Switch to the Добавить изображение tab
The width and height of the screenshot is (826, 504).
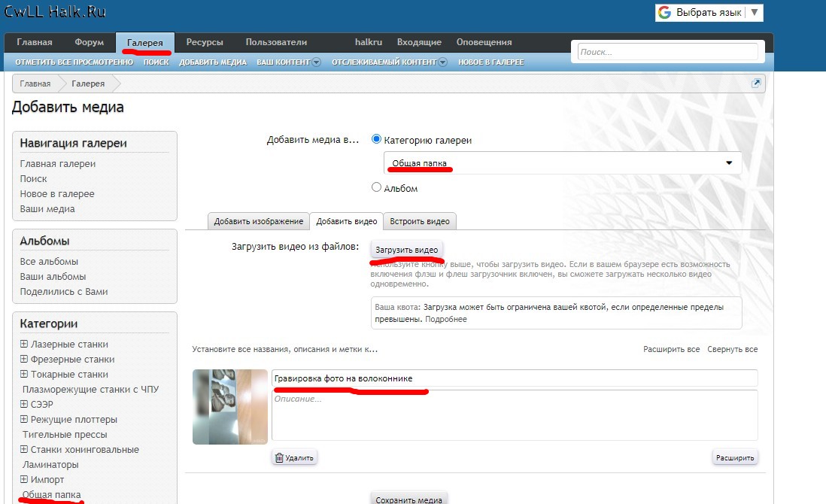click(x=258, y=221)
